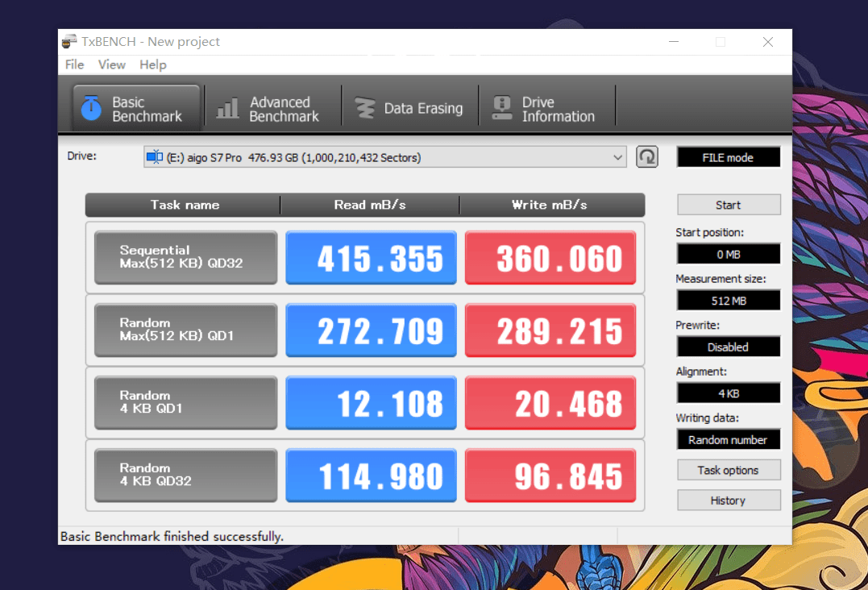
Task: Expand the Drive selection dropdown arrow
Action: (617, 158)
